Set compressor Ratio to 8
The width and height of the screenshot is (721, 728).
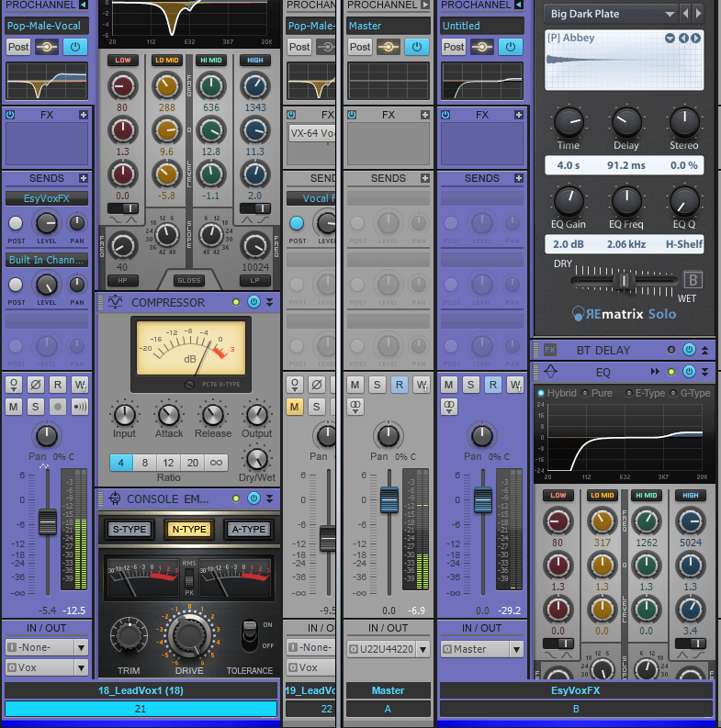(x=145, y=463)
